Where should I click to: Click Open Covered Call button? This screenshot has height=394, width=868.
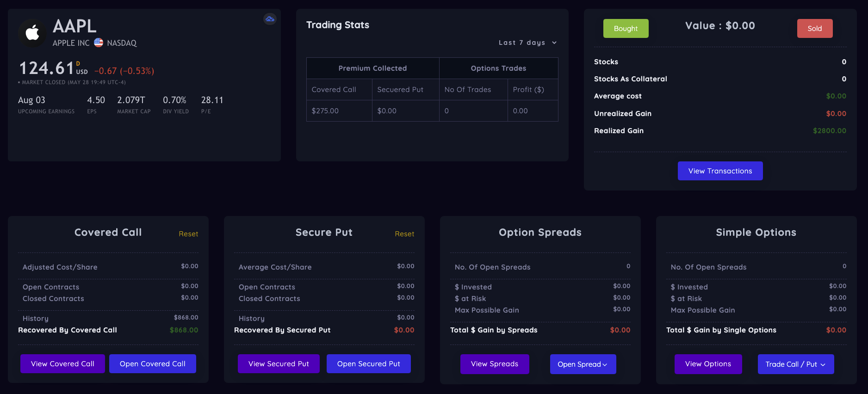pos(153,364)
